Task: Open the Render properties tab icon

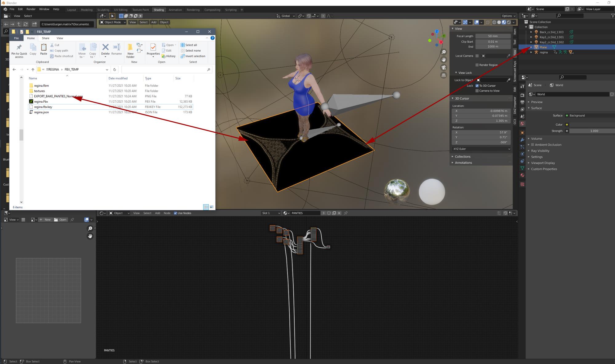Action: coord(522,95)
